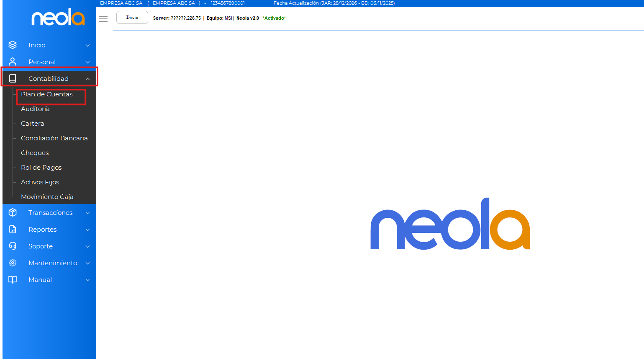Click the layers icon beside Inicio

click(13, 45)
